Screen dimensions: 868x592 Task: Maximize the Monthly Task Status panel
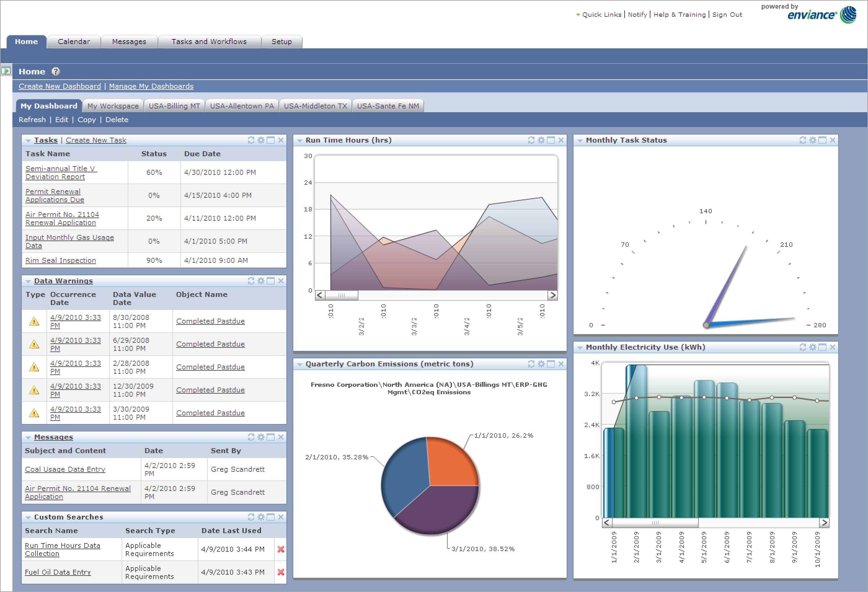click(822, 140)
